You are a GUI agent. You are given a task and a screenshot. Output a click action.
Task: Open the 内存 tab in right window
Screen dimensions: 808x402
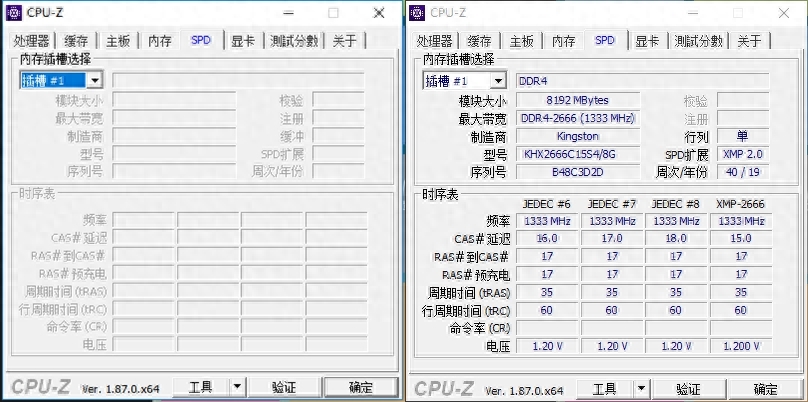coord(564,41)
